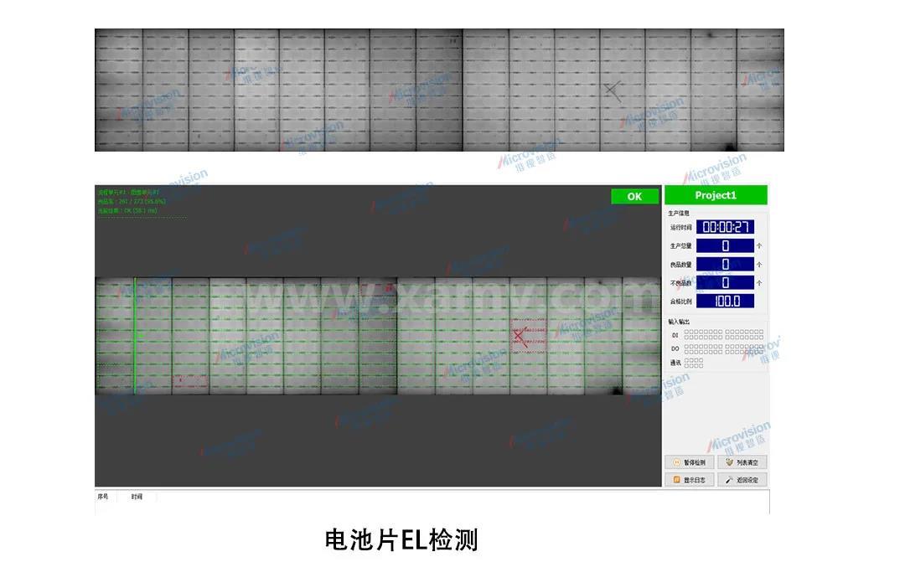Open the log via 显示日志 button
905x588 pixels.
pos(690,479)
